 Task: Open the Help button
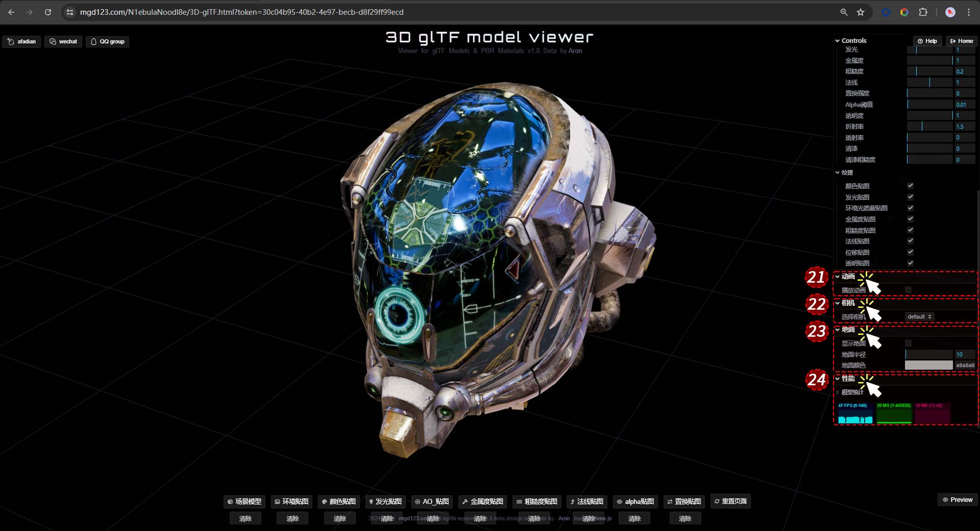pos(927,41)
